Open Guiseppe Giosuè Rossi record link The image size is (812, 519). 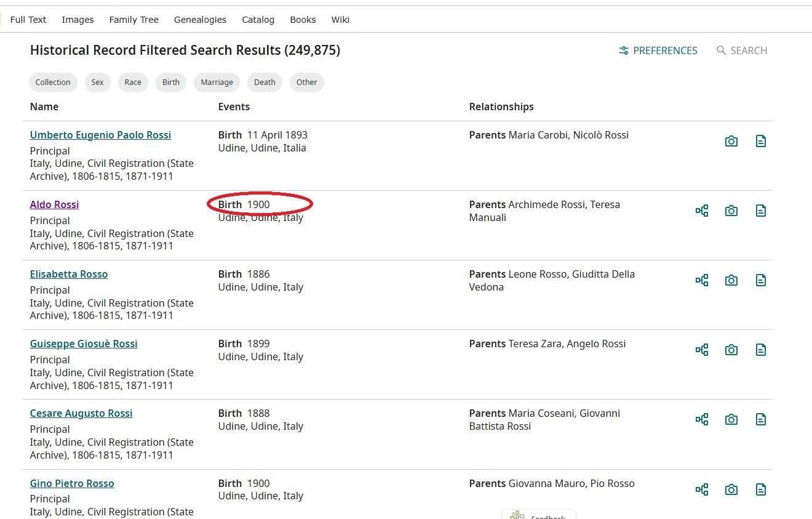(84, 344)
